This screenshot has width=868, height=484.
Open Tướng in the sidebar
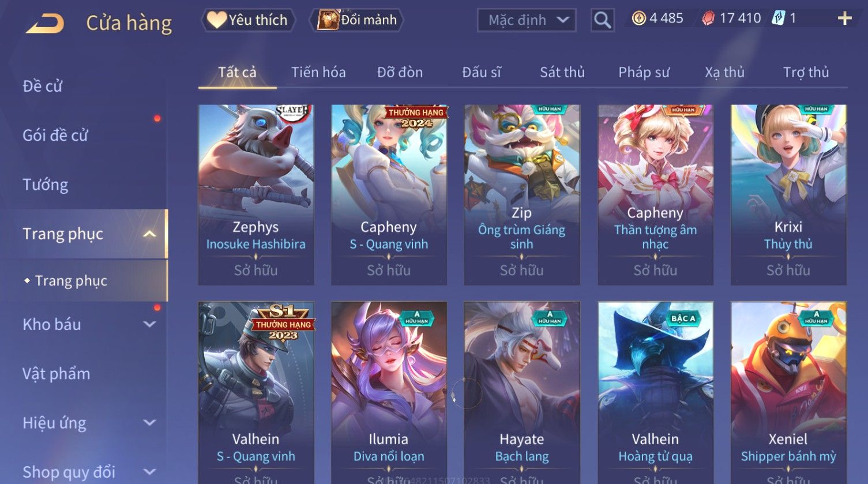[x=46, y=185]
